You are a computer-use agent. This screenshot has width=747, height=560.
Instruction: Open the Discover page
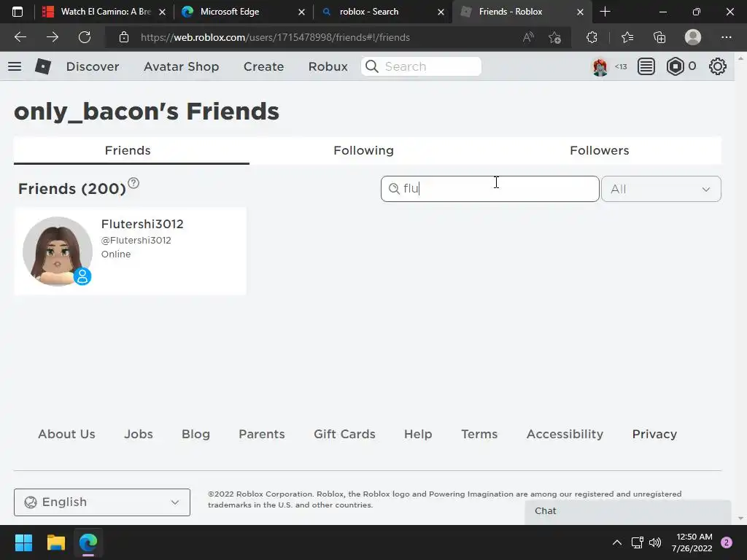click(93, 66)
